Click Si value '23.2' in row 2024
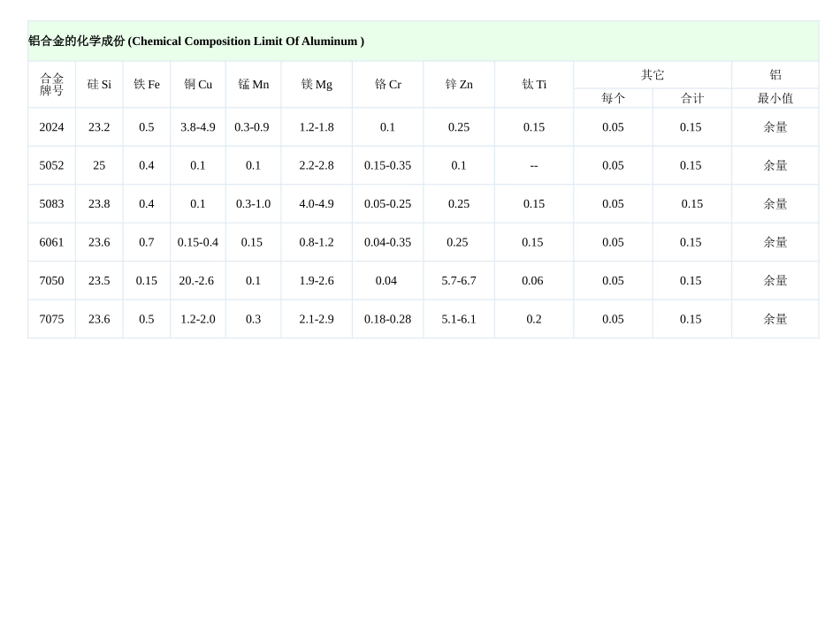The height and width of the screenshot is (630, 840). (x=99, y=127)
